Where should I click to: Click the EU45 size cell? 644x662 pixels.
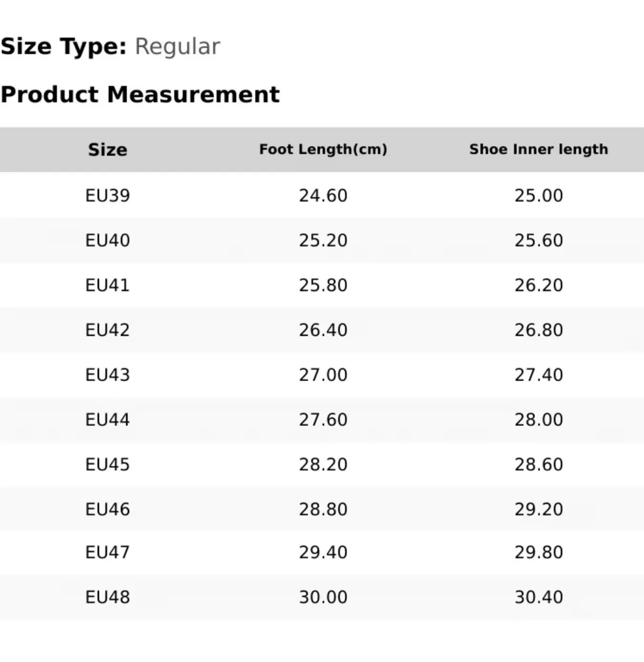pyautogui.click(x=107, y=465)
